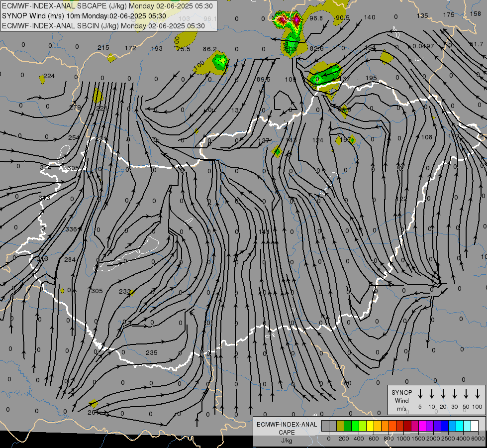Image resolution: width=487 pixels, height=448 pixels.
Task: Select the SBCAPE title line in header
Action: click(x=107, y=6)
